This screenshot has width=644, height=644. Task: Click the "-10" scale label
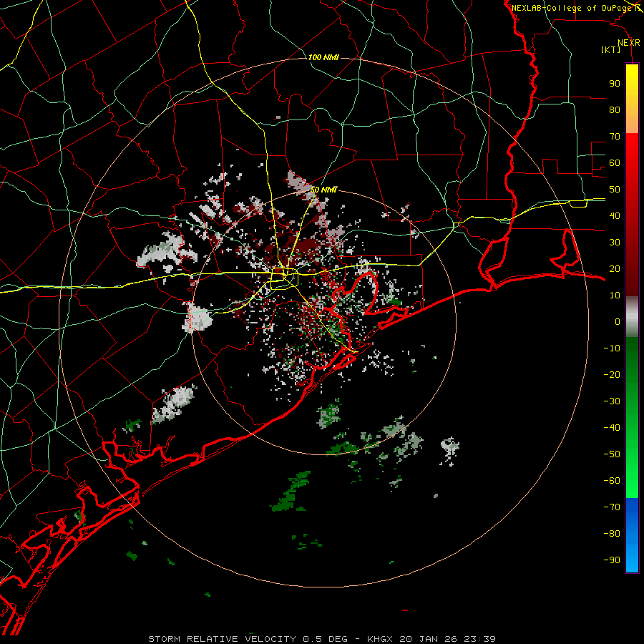pos(612,348)
